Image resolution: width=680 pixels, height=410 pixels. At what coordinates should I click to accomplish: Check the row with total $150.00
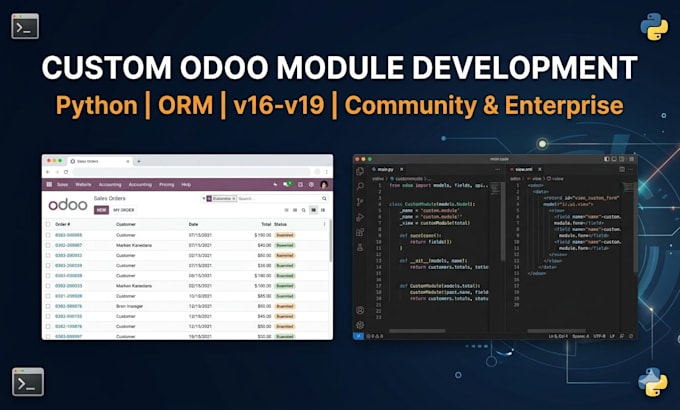[x=48, y=235]
